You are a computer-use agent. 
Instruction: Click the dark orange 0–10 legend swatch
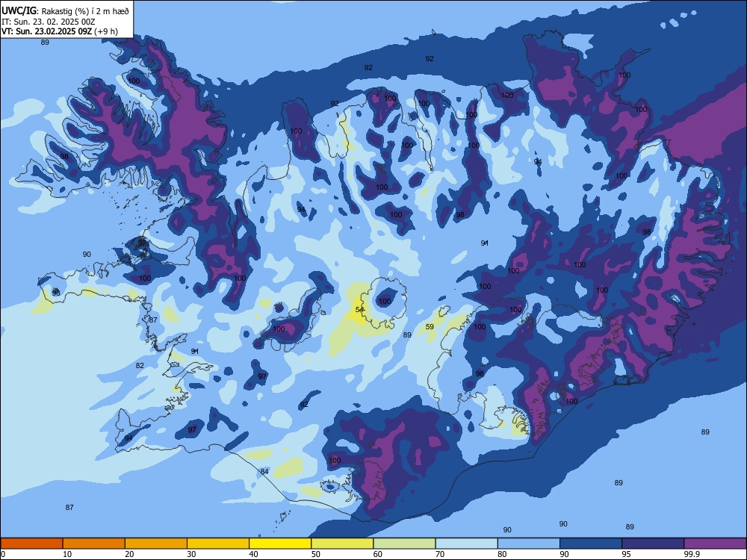click(31, 544)
